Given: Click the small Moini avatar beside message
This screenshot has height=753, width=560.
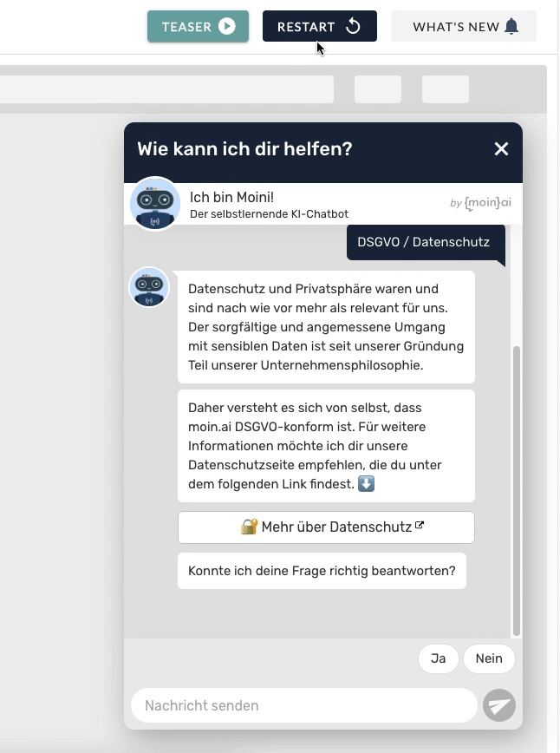Looking at the screenshot, I should click(x=149, y=286).
